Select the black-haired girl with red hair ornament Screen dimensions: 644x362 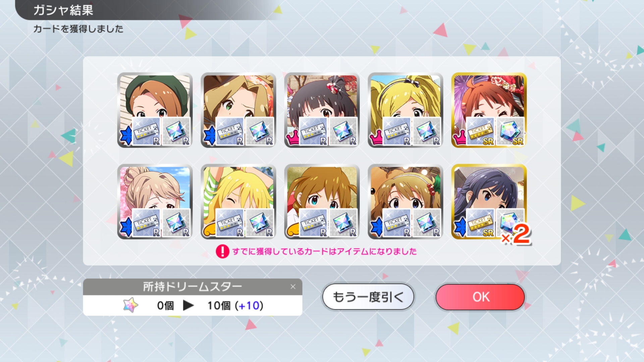[x=322, y=110]
